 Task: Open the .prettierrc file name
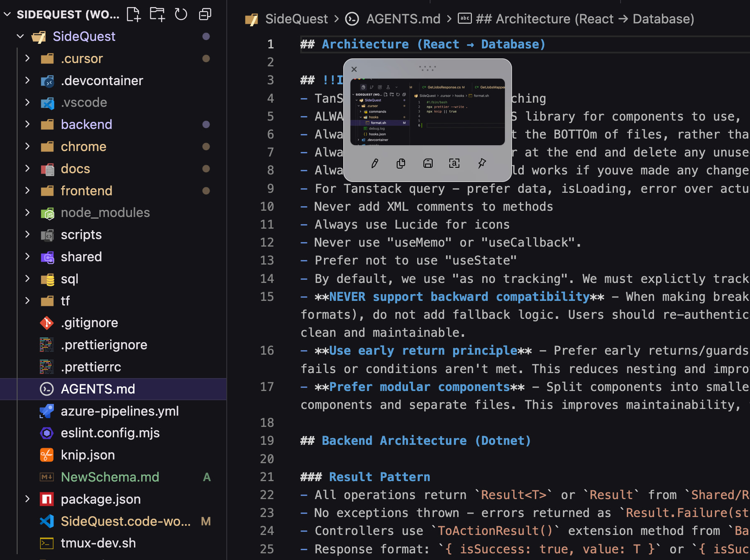pos(91,367)
